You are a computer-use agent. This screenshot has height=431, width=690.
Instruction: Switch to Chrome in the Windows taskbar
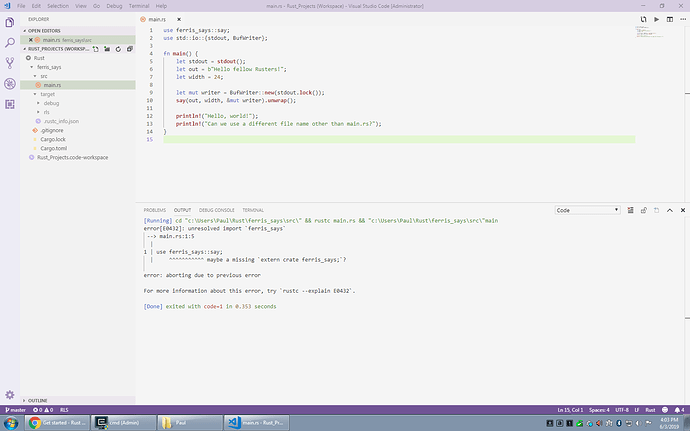[59, 423]
